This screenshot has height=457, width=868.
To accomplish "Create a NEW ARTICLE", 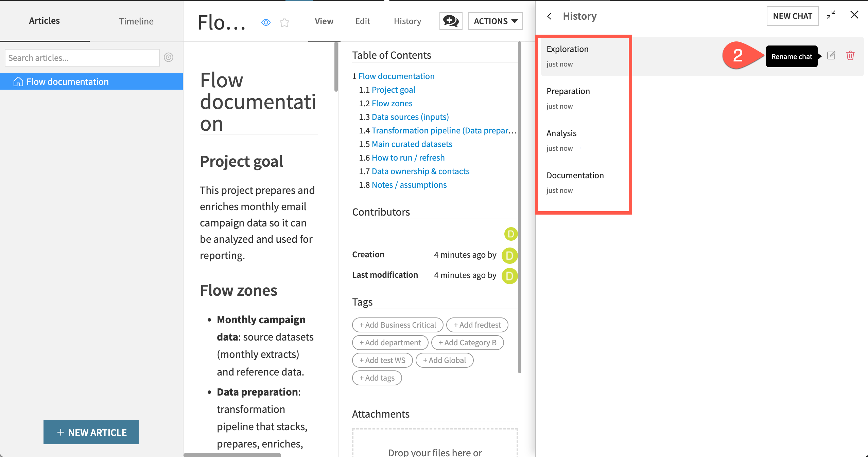I will (91, 432).
